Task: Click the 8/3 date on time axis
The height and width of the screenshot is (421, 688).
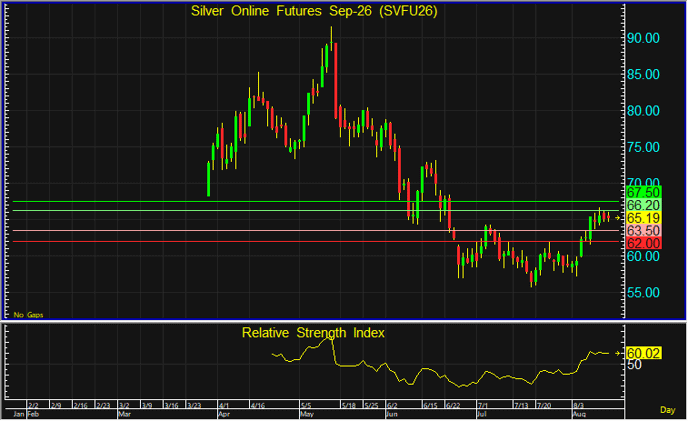Action: [x=579, y=405]
